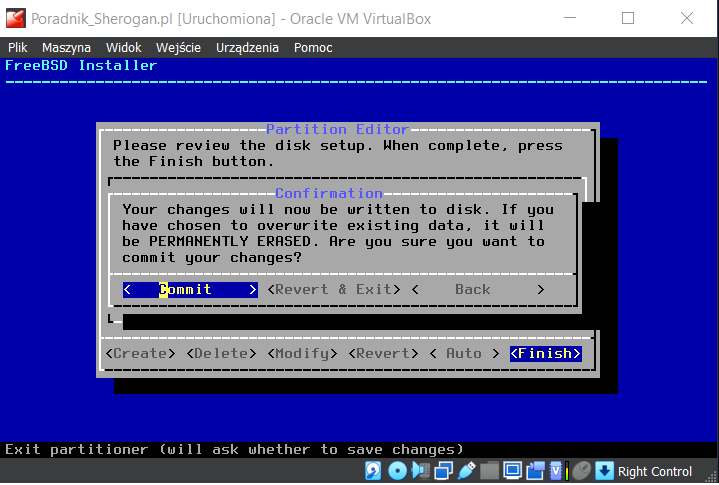Click the USB devices status icon
Screen dimensions: 719x485
pos(466,471)
